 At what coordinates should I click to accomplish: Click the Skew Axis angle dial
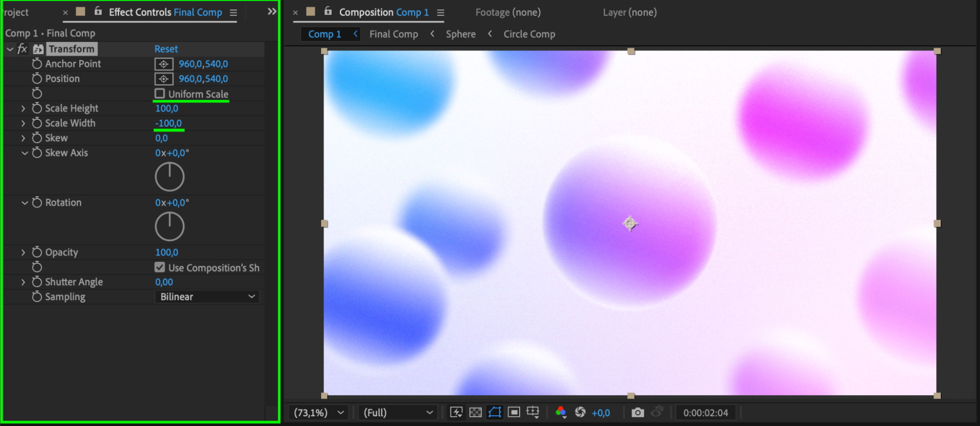point(170,176)
